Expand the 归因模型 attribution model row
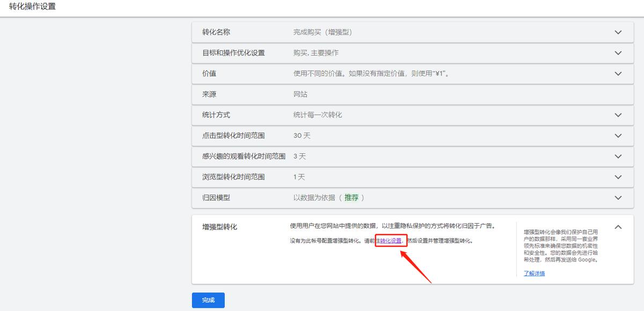Image resolution: width=644 pixels, height=311 pixels. pyautogui.click(x=617, y=197)
